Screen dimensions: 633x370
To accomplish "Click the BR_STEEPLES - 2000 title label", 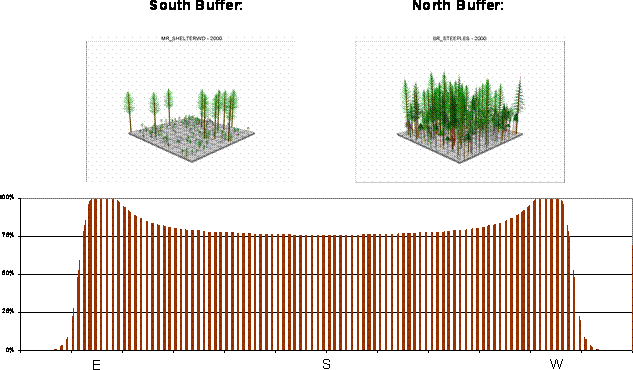I will click(x=459, y=38).
